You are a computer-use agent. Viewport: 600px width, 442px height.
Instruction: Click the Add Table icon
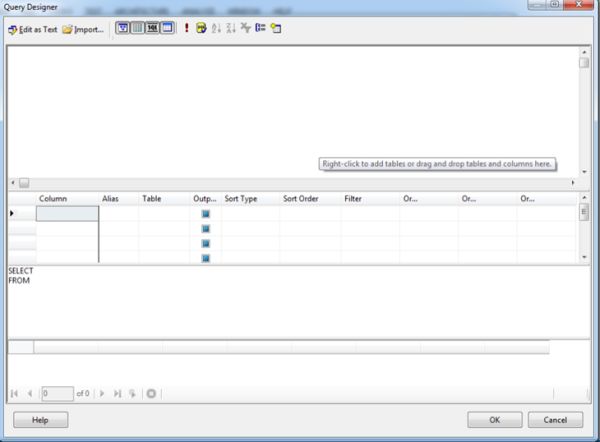coord(276,28)
